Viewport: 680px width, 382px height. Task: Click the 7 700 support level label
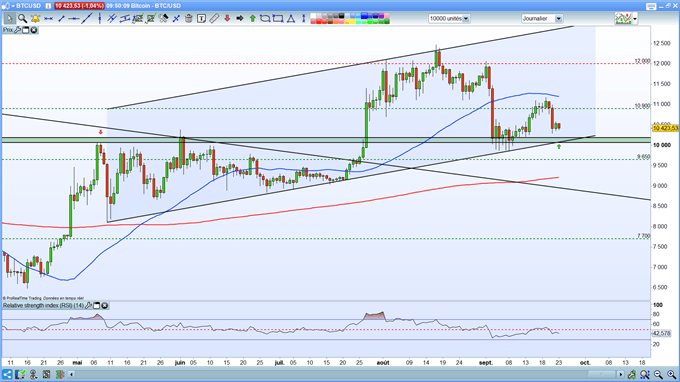tap(644, 236)
